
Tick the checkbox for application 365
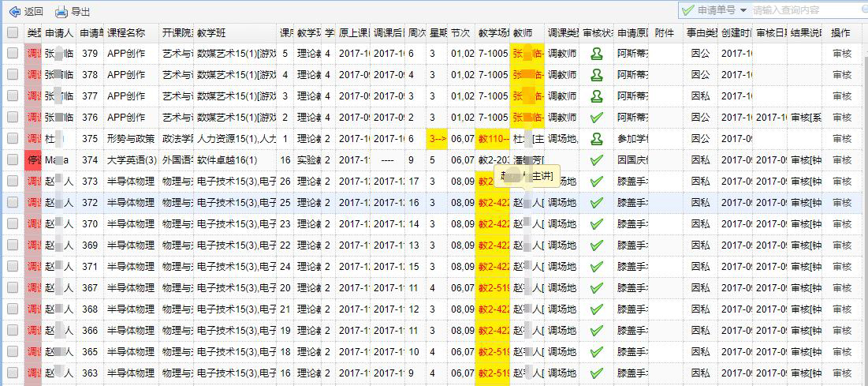(12, 351)
